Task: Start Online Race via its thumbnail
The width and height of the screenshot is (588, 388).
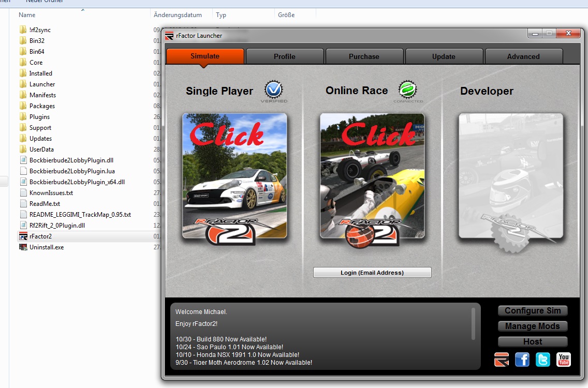Action: coord(372,176)
